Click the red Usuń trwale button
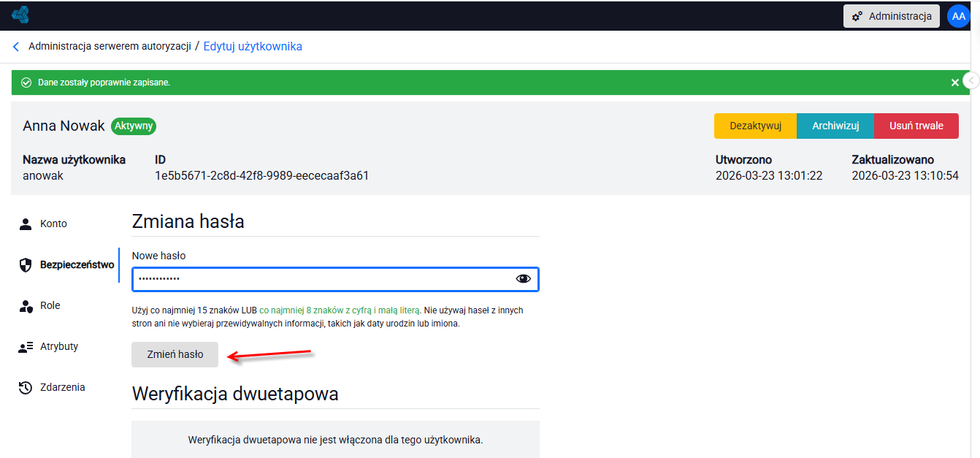This screenshot has width=980, height=458. pyautogui.click(x=916, y=126)
